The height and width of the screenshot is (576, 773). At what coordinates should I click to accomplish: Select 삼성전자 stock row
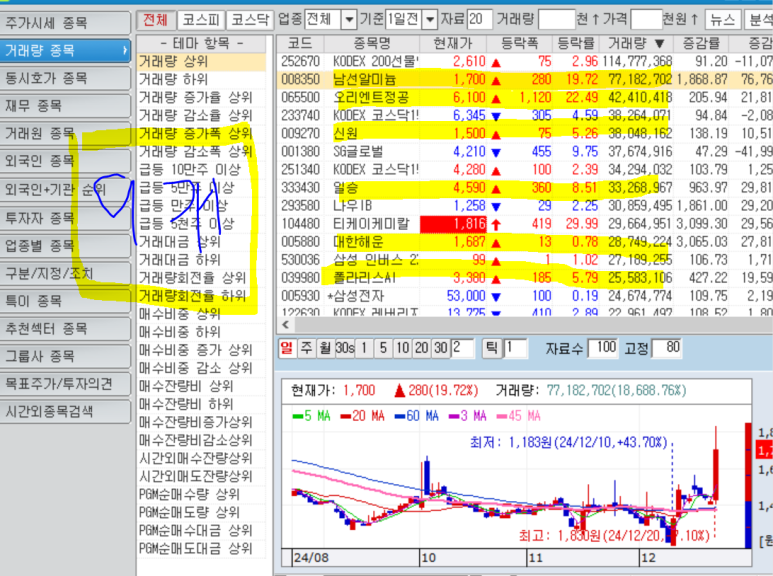click(525, 296)
